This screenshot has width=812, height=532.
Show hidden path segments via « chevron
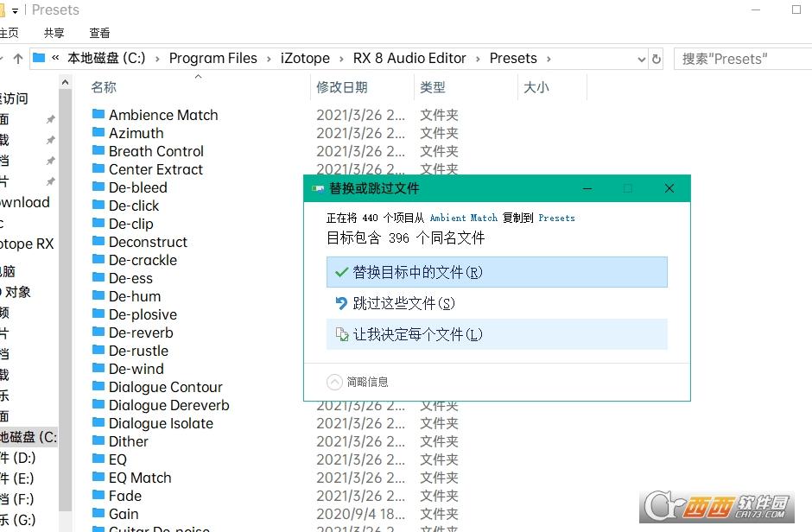pyautogui.click(x=55, y=58)
